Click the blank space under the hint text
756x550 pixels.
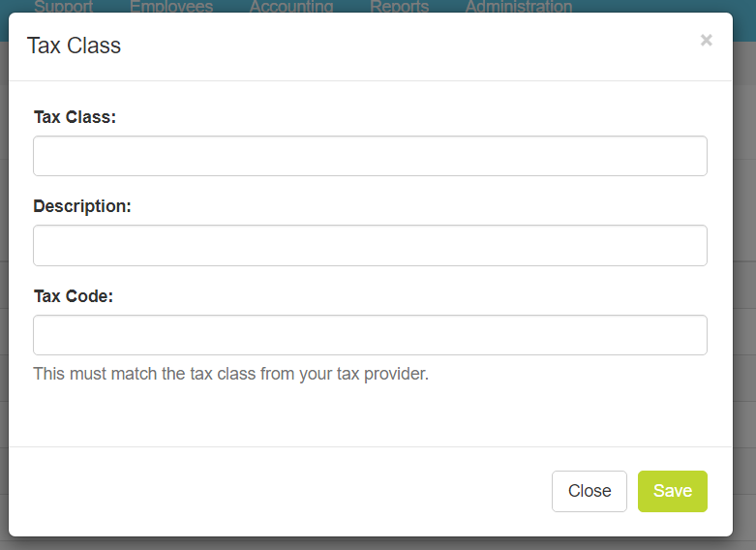tap(368, 416)
